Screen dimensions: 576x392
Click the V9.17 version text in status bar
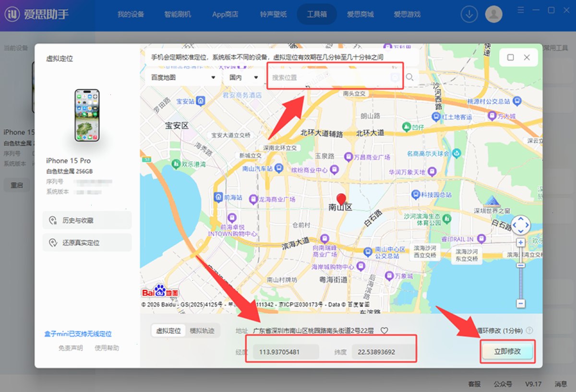[x=533, y=384]
